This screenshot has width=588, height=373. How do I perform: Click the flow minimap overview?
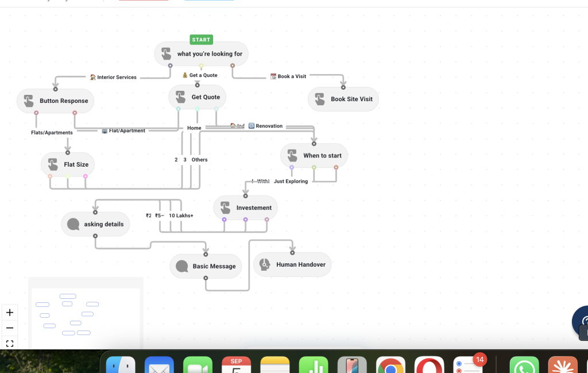pyautogui.click(x=86, y=314)
